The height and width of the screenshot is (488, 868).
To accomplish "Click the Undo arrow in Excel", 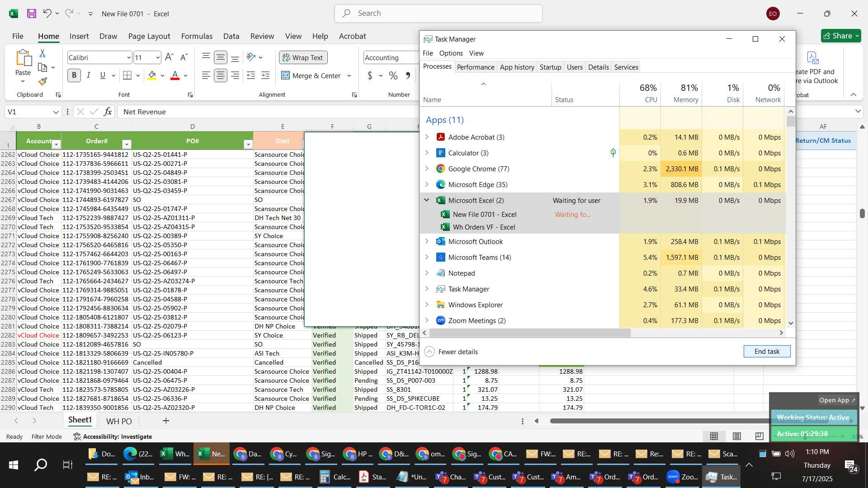I will coord(47,14).
